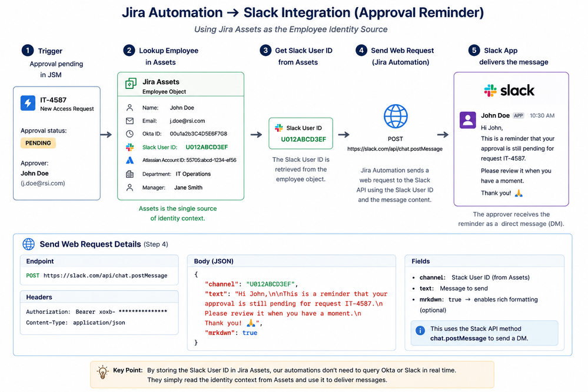
Task: Click the lightning bolt icon beside IT-4587
Action: (x=28, y=103)
